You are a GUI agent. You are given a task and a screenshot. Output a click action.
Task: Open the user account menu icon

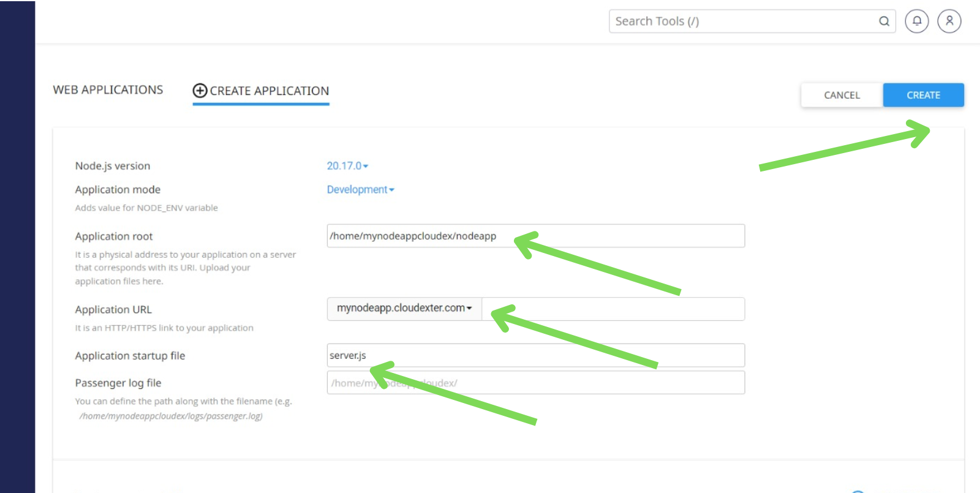pyautogui.click(x=949, y=21)
